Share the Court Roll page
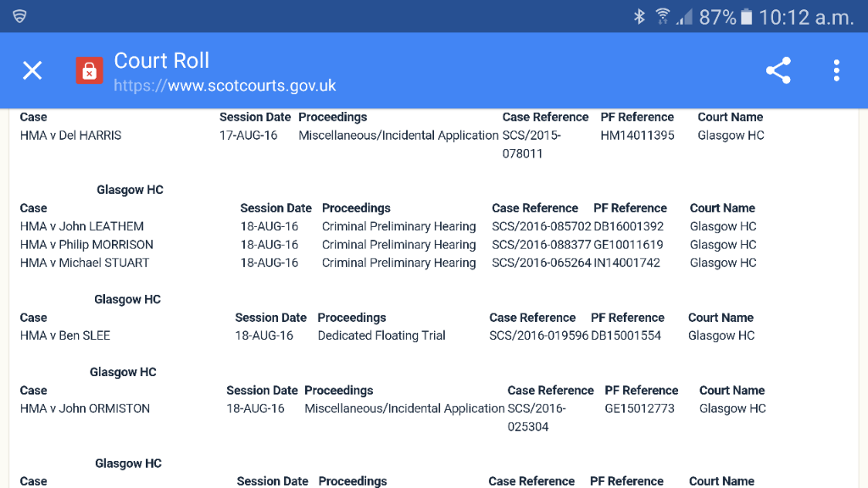This screenshot has height=488, width=868. (x=778, y=70)
